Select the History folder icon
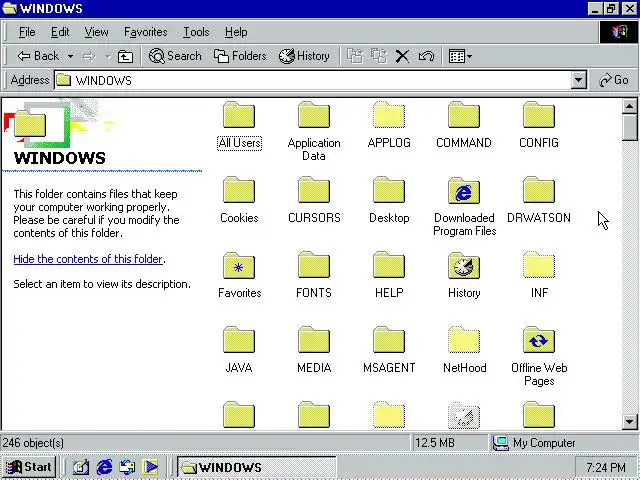This screenshot has width=640, height=480. [x=464, y=265]
